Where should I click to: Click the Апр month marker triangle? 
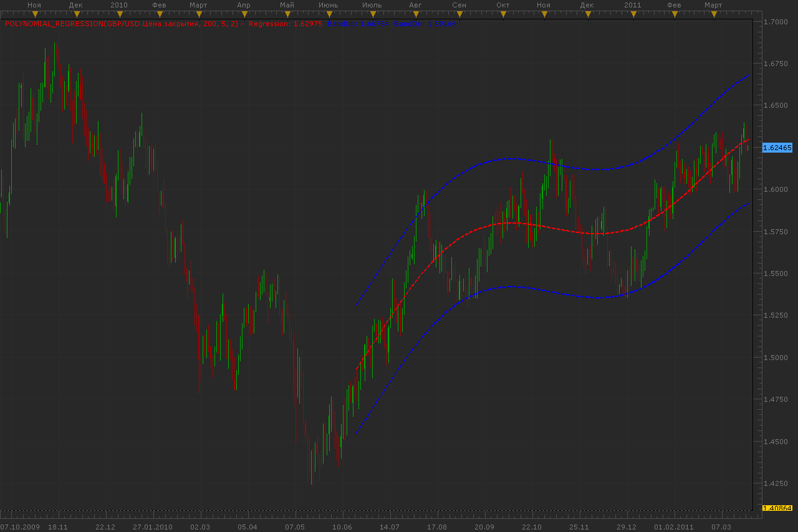tap(244, 13)
